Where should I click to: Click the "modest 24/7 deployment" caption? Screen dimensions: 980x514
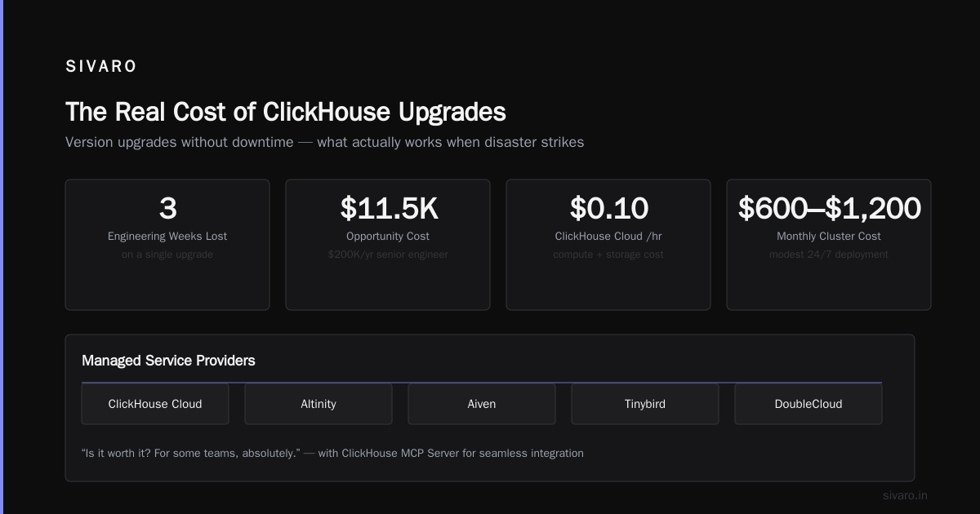[x=829, y=255]
